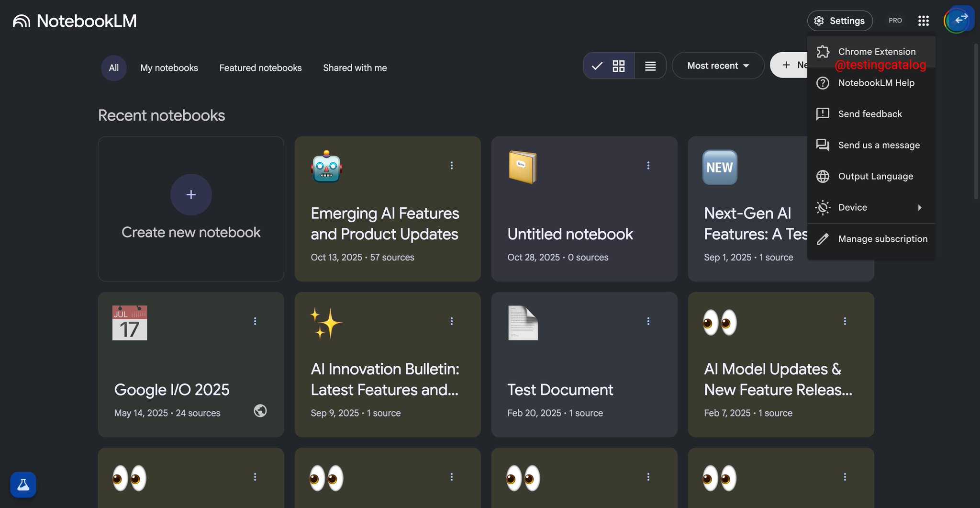This screenshot has width=980, height=508.
Task: Choose Output Language menu item
Action: point(871,176)
